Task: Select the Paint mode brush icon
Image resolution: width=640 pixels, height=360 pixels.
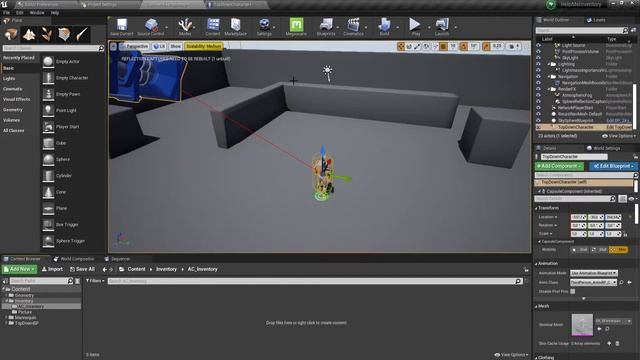Action: (x=82, y=34)
